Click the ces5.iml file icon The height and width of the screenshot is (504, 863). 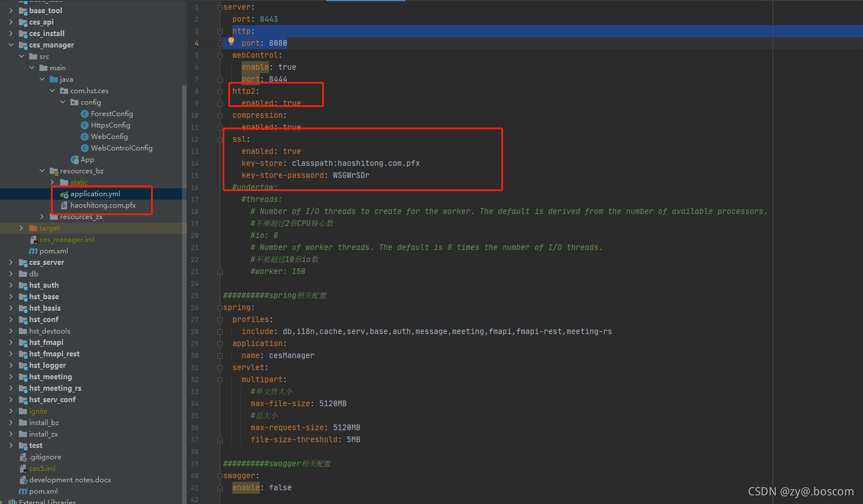pos(23,469)
